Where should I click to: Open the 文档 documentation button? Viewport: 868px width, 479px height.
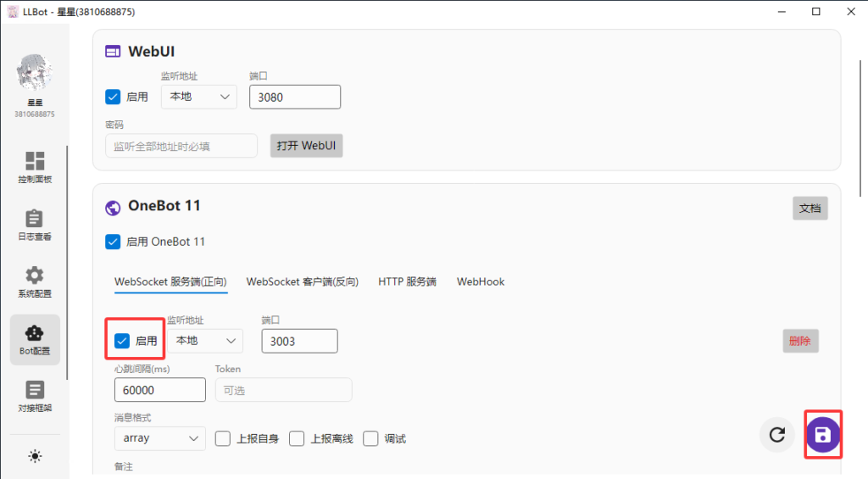coord(810,209)
